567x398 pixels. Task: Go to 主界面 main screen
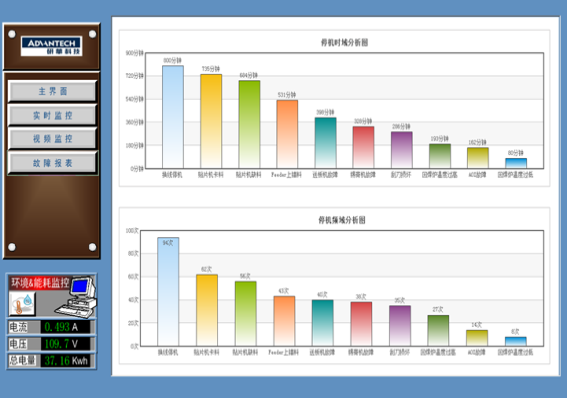click(x=53, y=91)
